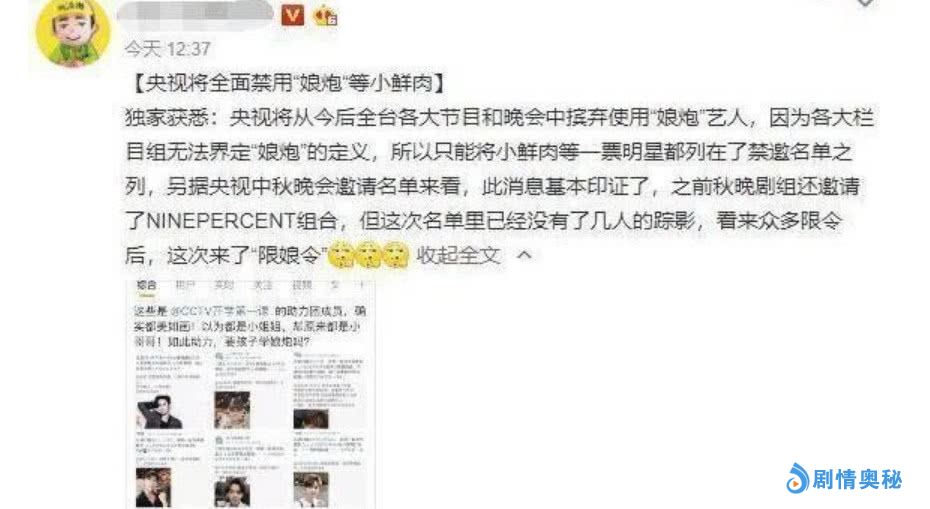The image size is (930, 509).
Task: Click the first emoji after “限娘令”
Action: (x=342, y=255)
